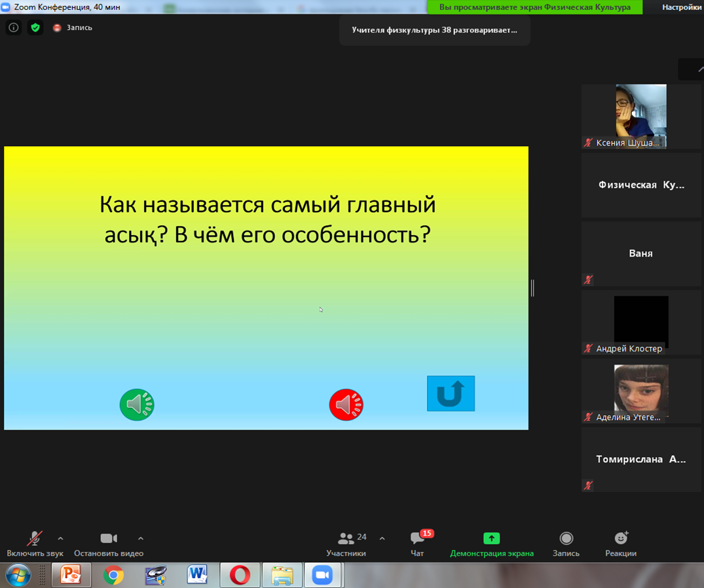Screen dimensions: 704x588
Task: Expand arrow next to Участники
Action: pos(382,538)
